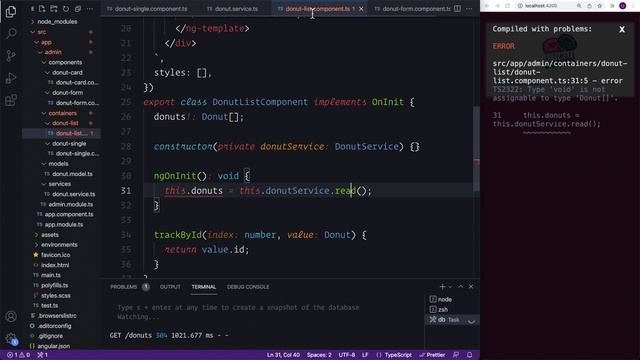
Task: Collapse the app folder
Action: pos(46,42)
